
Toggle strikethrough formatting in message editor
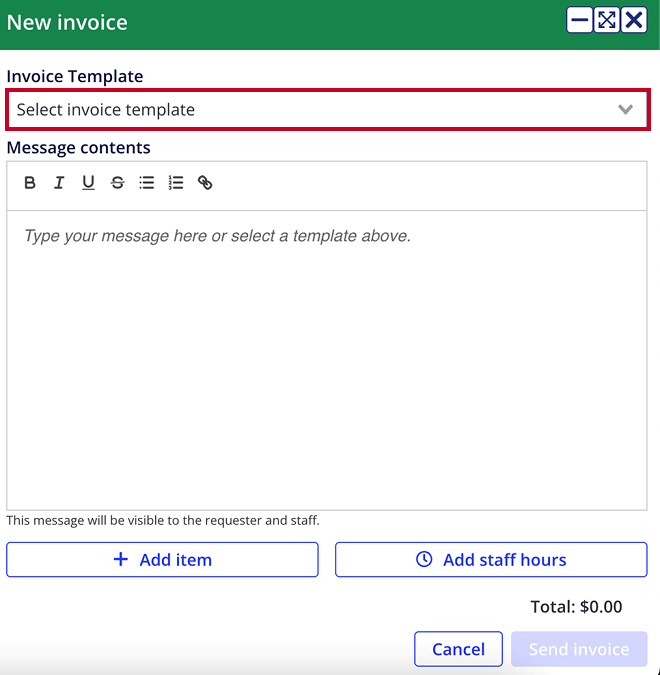click(x=118, y=183)
